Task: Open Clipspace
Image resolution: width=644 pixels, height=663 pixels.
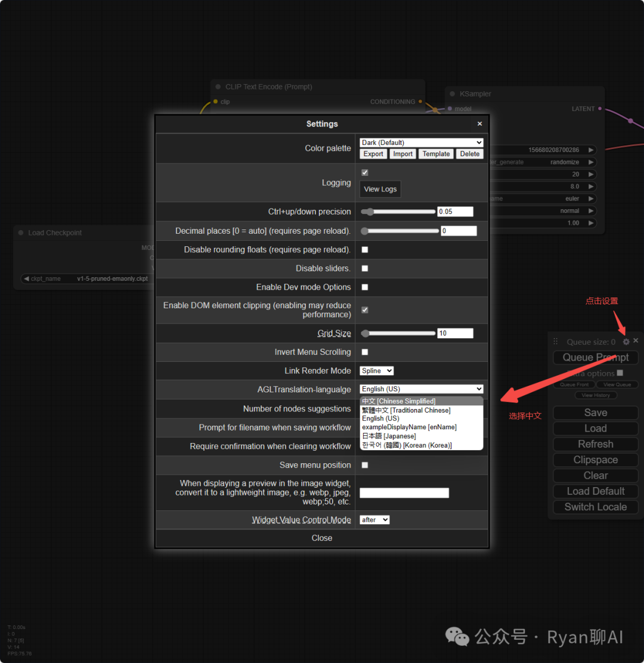Action: pos(595,460)
